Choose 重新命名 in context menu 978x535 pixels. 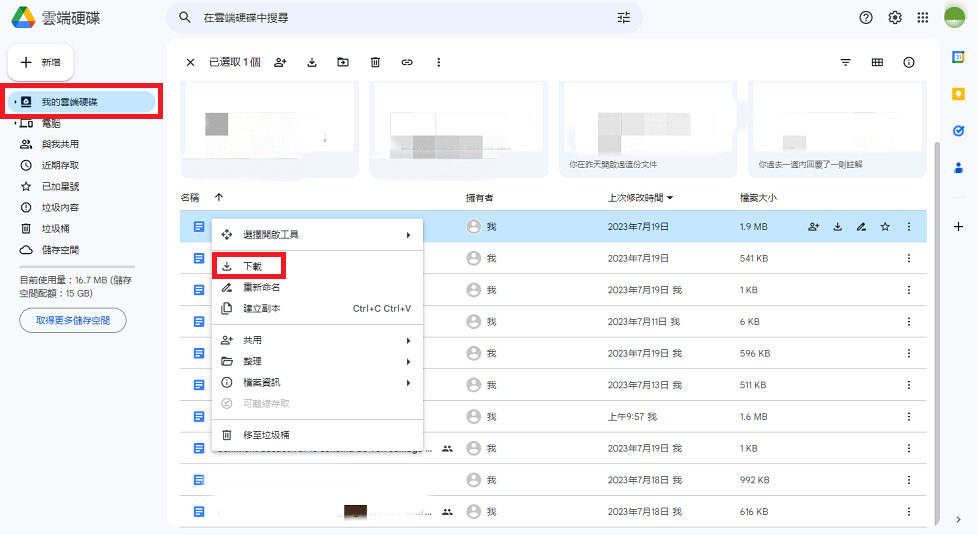coord(317,287)
